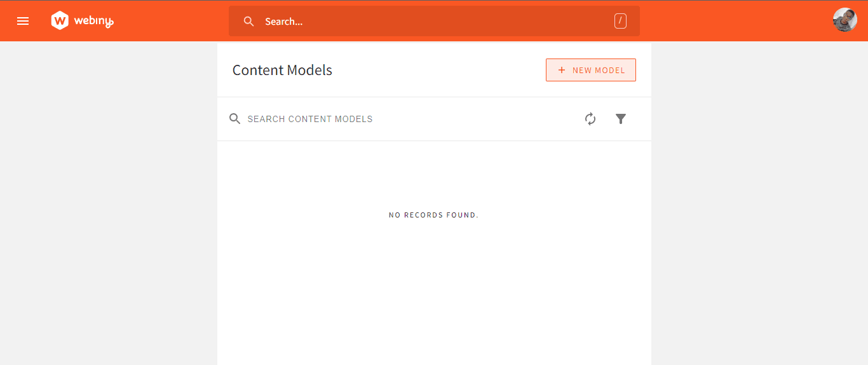This screenshot has width=868, height=365.
Task: Open the hamburger main menu
Action: (23, 21)
